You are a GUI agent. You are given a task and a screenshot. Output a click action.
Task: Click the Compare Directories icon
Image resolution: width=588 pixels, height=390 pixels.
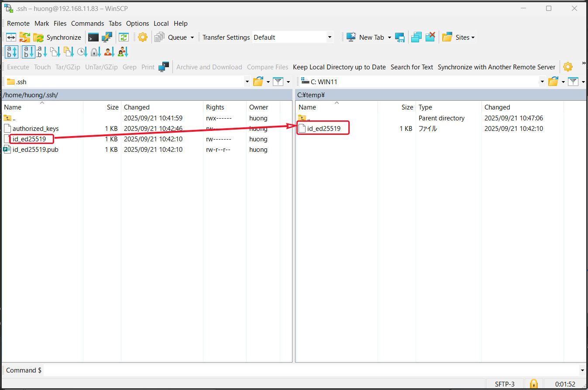(11, 38)
